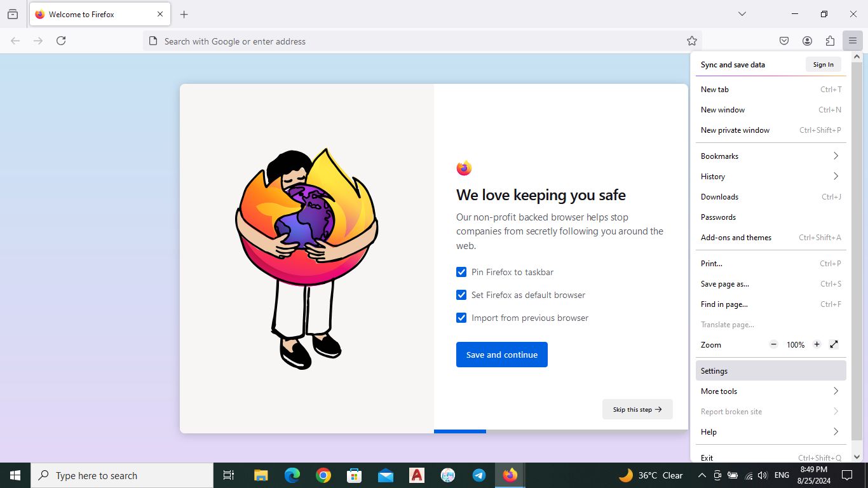868x488 pixels.
Task: Expand the Bookmarks submenu
Action: [771, 156]
